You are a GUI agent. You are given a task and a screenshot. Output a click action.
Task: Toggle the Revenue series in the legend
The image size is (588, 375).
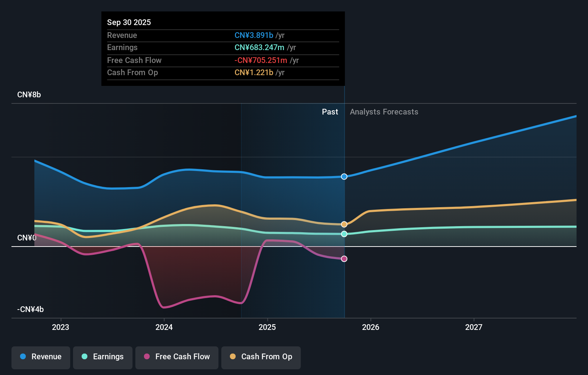[40, 357]
